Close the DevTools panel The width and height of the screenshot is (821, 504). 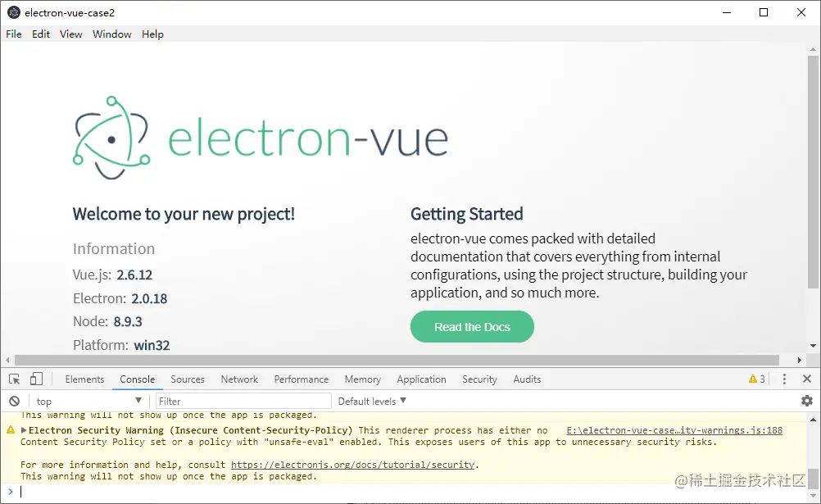[x=807, y=379]
